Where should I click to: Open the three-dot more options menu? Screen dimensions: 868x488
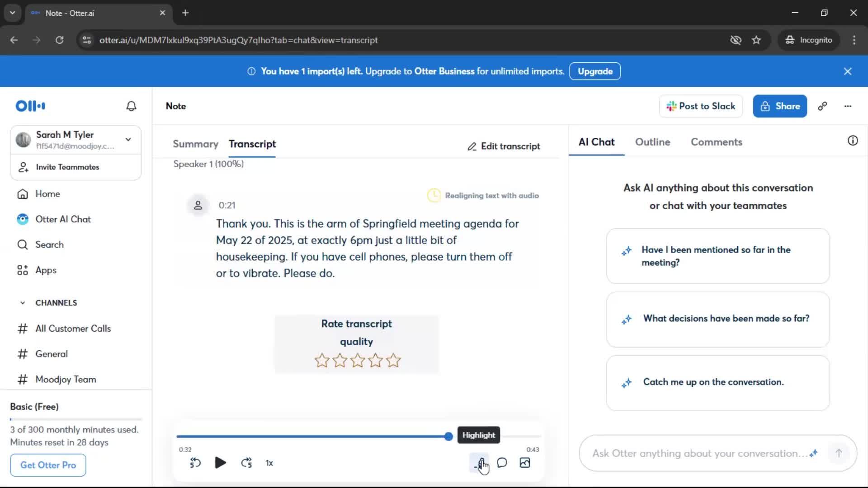click(x=848, y=106)
